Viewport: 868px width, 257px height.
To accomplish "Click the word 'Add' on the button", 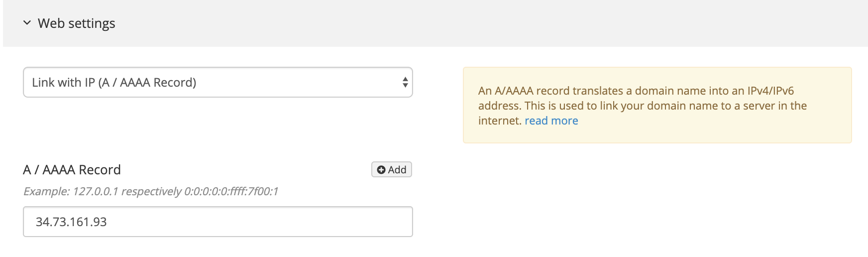I will (397, 170).
